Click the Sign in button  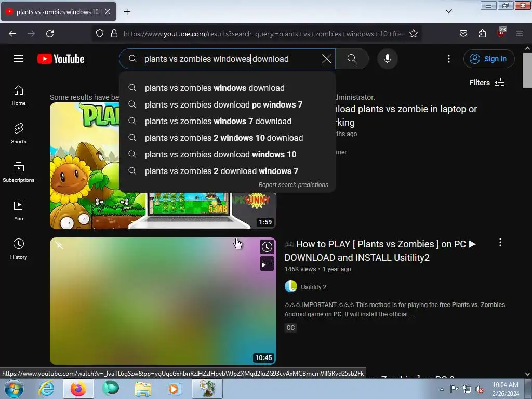(488, 59)
